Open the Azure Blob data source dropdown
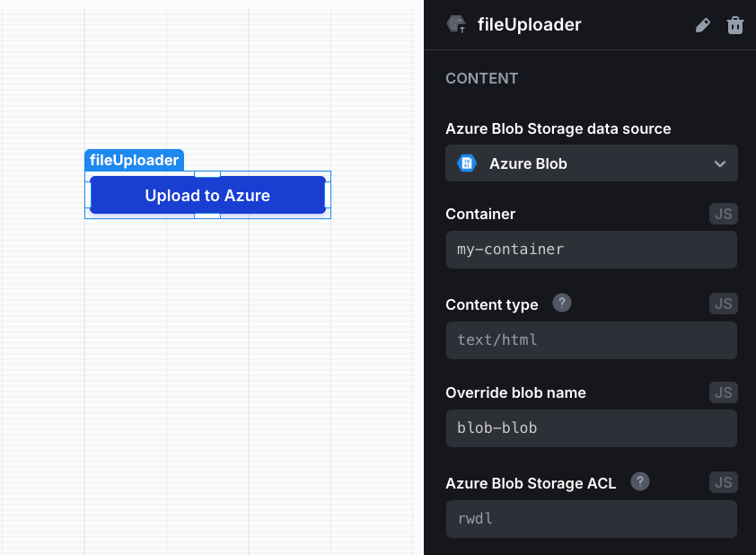 591,163
